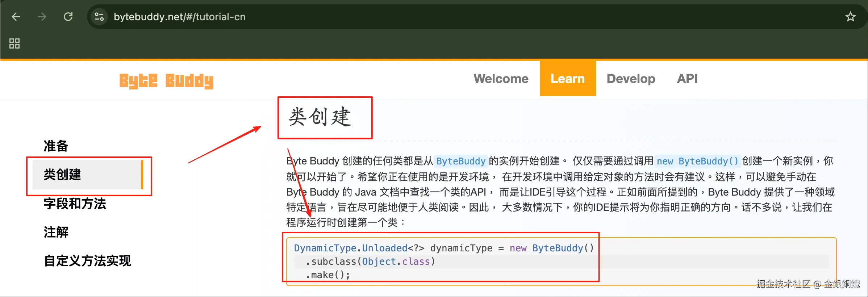Bookmark this page with the star icon
868x297 pixels.
point(850,17)
